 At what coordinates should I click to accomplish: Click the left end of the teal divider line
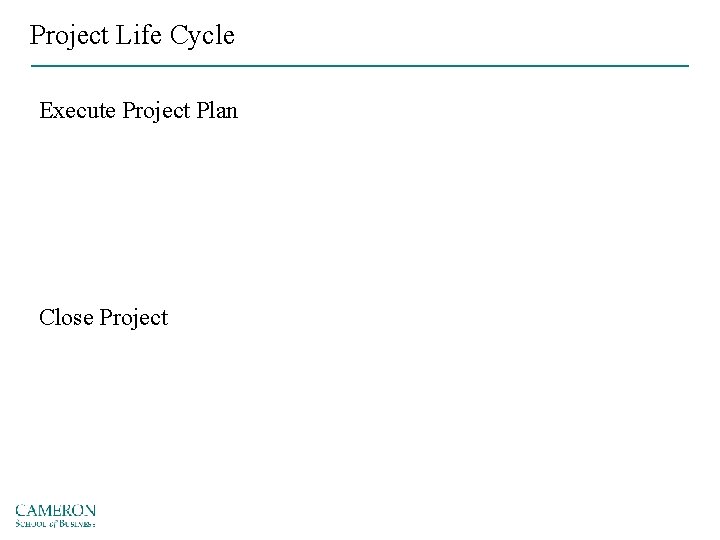click(35, 66)
